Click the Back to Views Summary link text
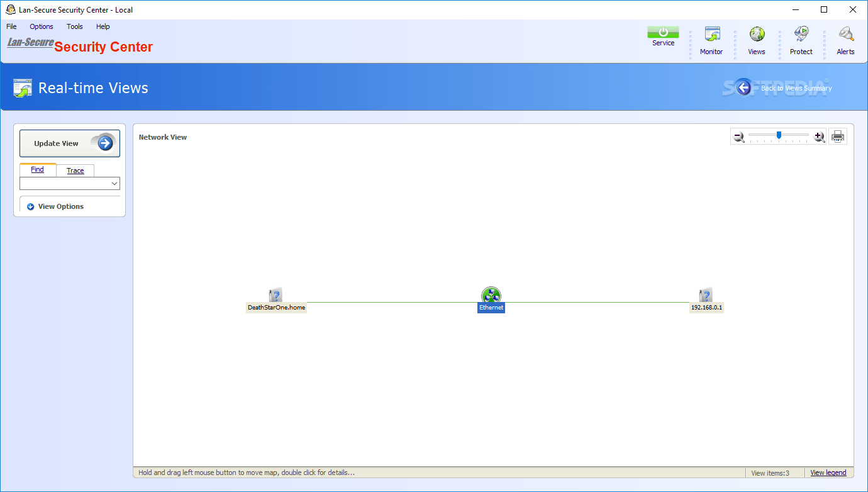868x492 pixels. tap(796, 88)
